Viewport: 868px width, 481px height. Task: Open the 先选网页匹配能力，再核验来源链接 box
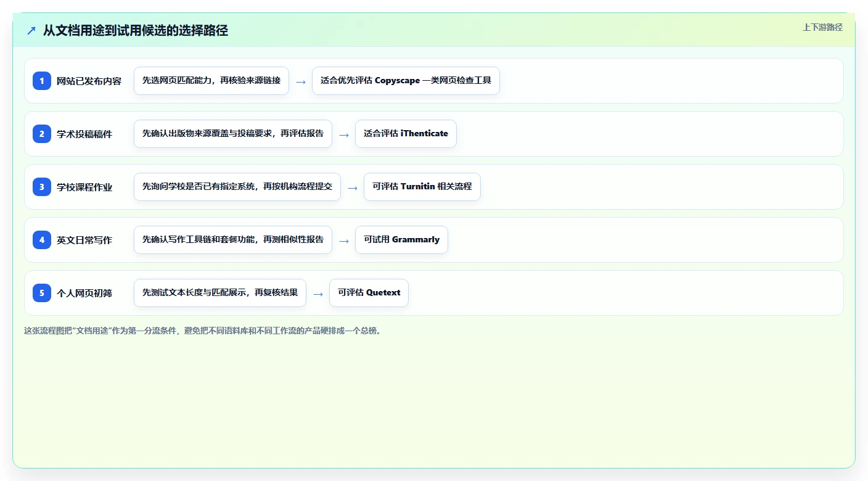point(211,81)
